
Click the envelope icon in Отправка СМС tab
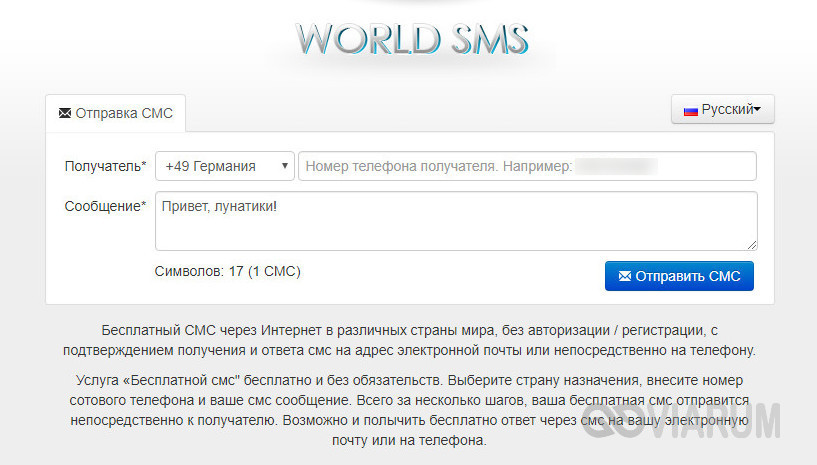(x=65, y=113)
